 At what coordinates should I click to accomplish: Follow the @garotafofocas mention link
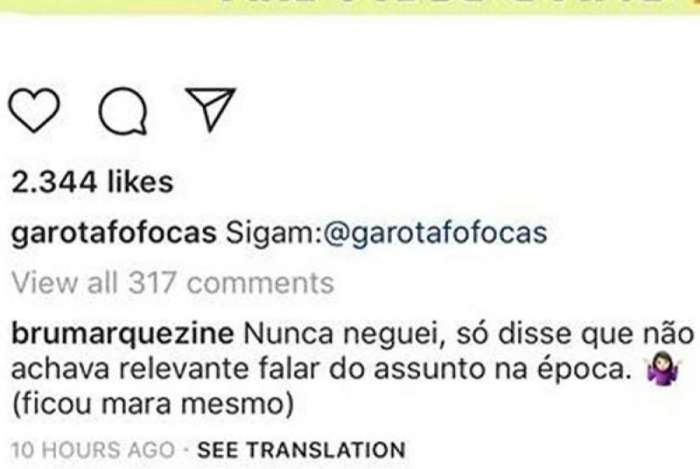pyautogui.click(x=434, y=232)
